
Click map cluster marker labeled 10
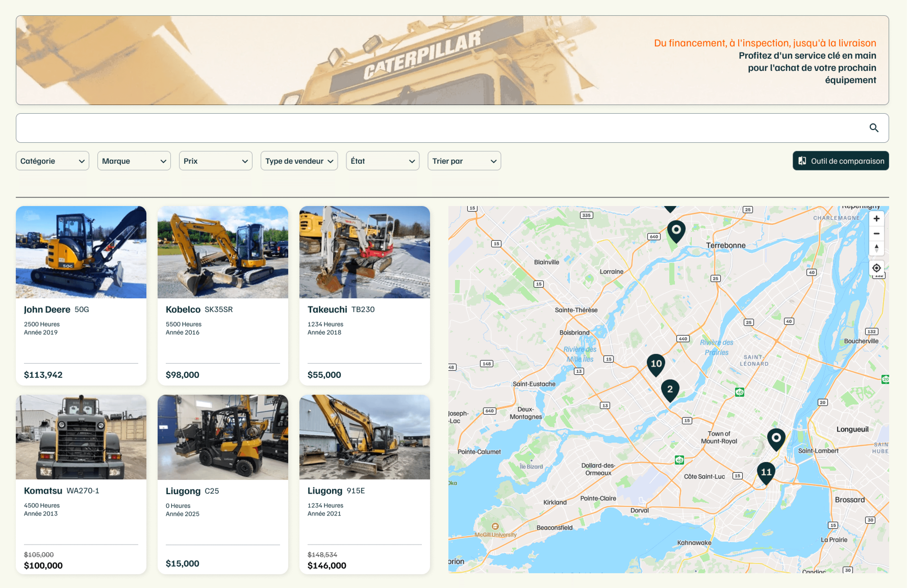[x=656, y=364]
